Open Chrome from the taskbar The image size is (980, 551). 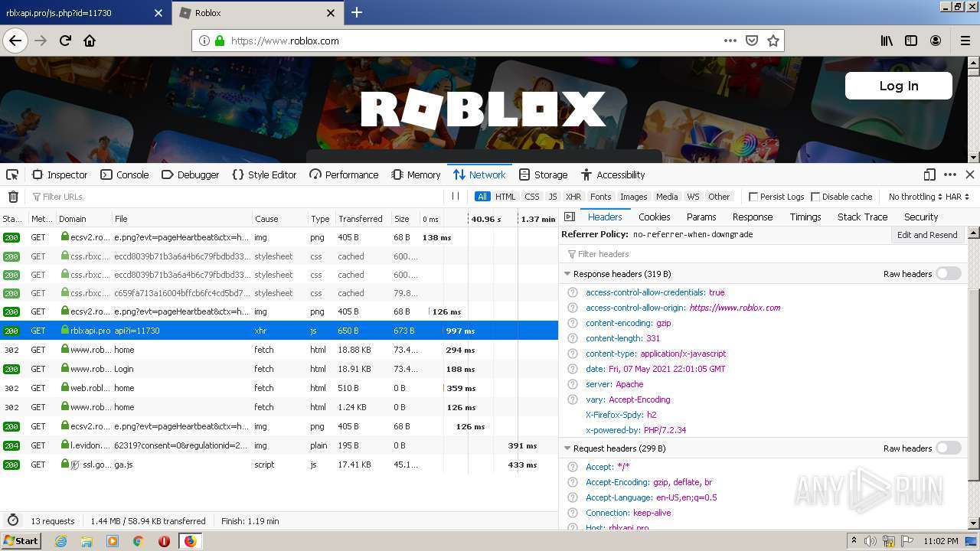click(138, 541)
